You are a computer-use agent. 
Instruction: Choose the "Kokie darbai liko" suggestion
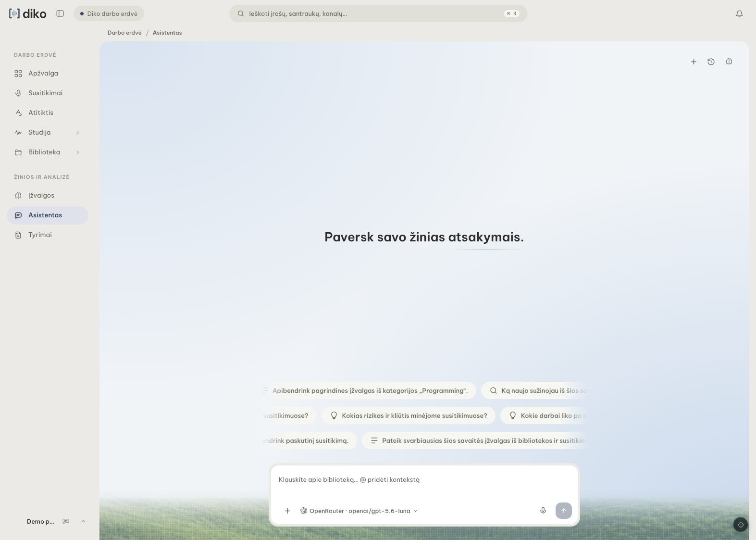coord(544,415)
